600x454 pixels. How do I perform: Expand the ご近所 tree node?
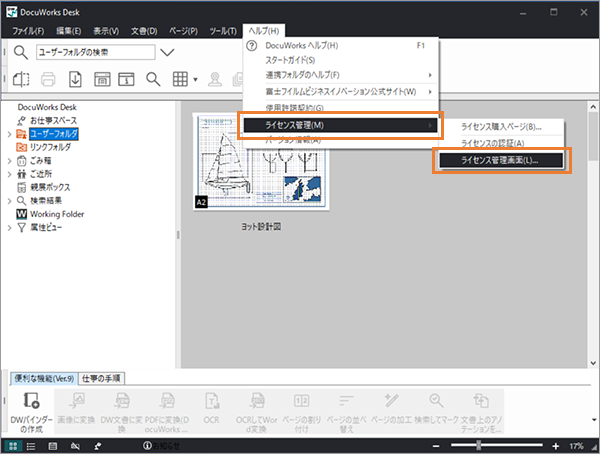(10, 174)
